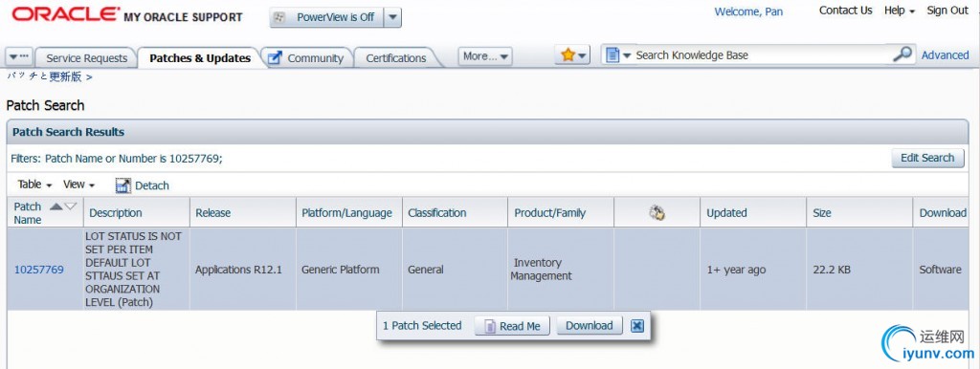The image size is (980, 369).
Task: Expand the More... tabs dropdown
Action: click(485, 56)
